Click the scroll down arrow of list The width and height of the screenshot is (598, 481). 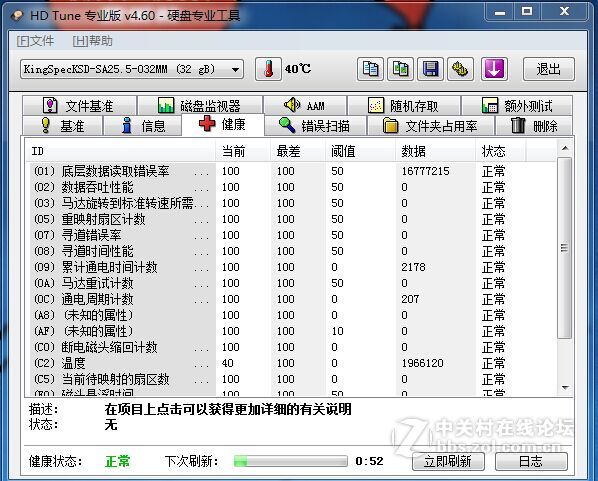(x=565, y=388)
